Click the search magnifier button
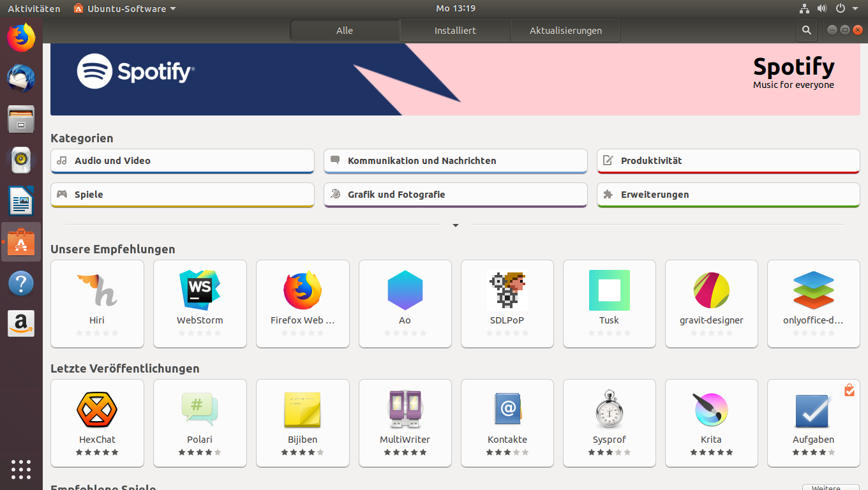 [x=807, y=30]
